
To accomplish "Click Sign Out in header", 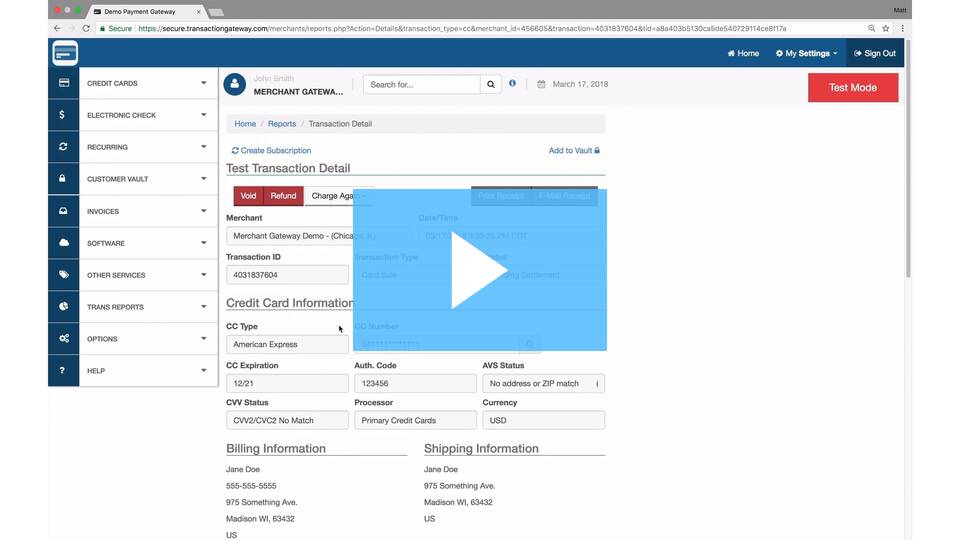I will [x=875, y=53].
